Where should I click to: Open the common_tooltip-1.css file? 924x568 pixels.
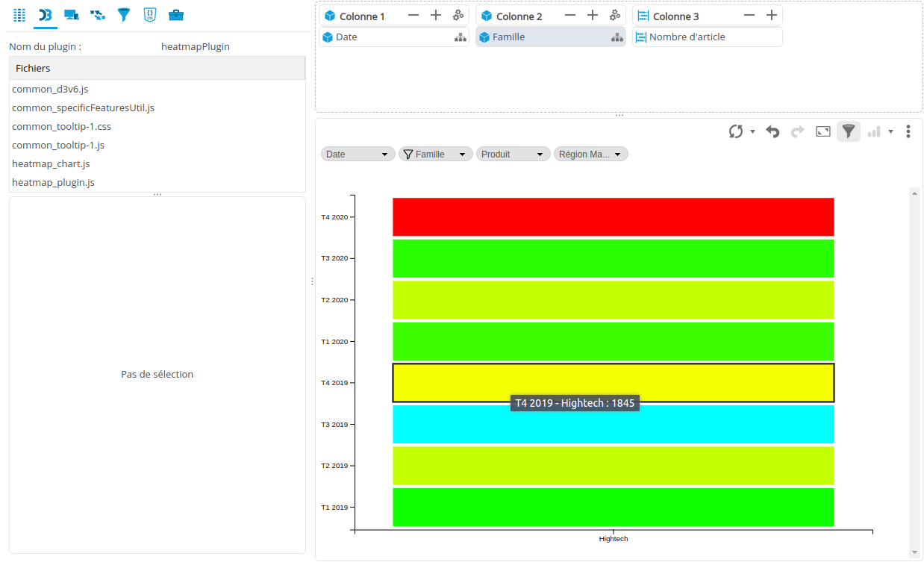(x=61, y=127)
